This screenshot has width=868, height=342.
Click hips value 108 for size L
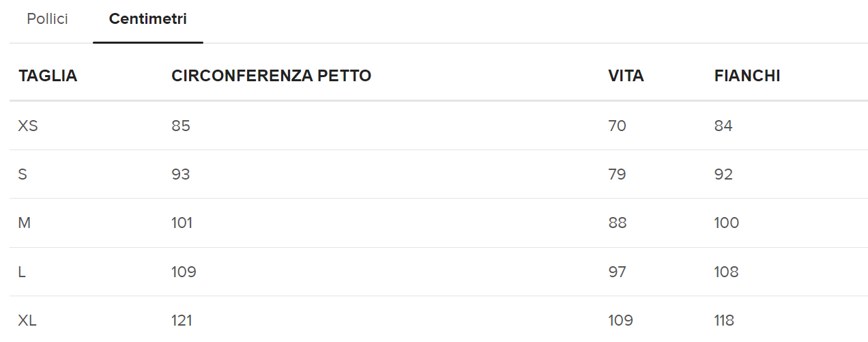[727, 272]
